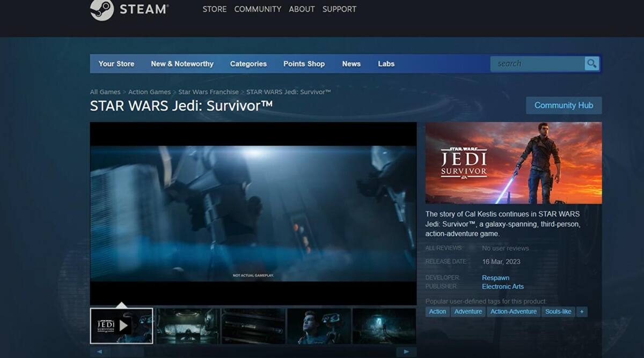
Task: Select fifth thumbnail showing blue forest
Action: [x=384, y=326]
